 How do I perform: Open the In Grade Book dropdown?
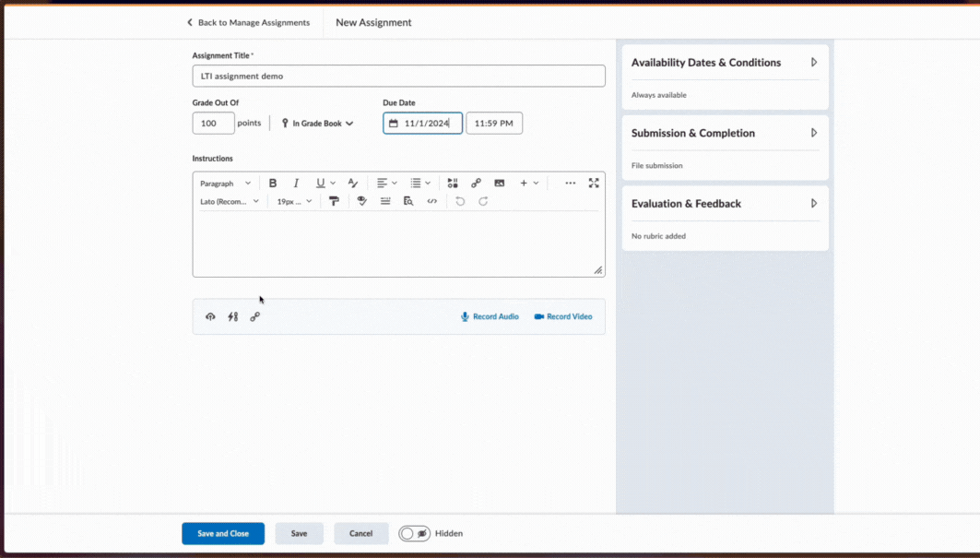tap(317, 123)
